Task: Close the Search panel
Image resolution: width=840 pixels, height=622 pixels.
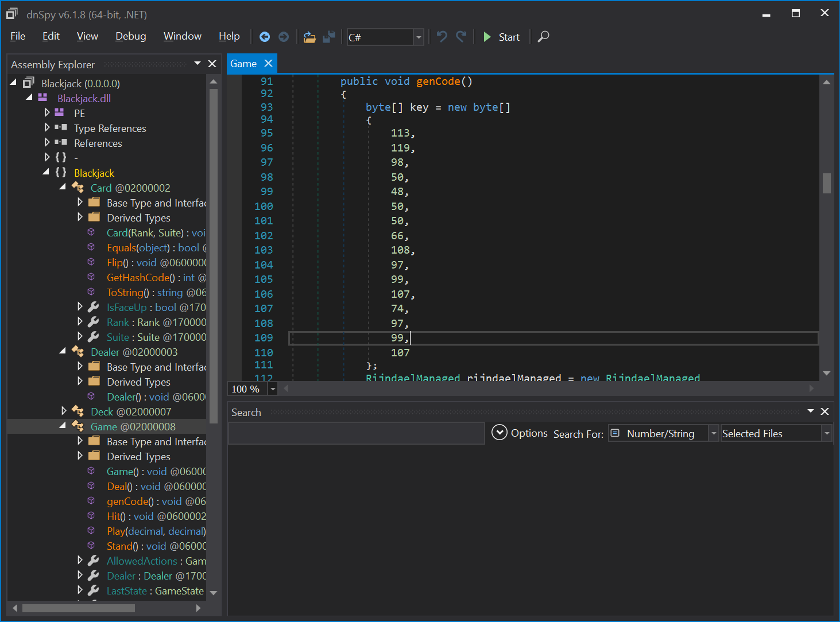Action: [x=824, y=411]
